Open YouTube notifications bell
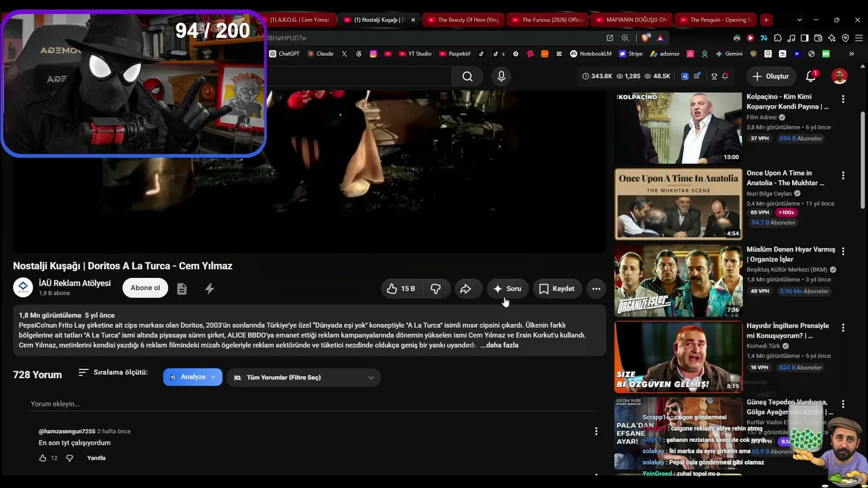The image size is (868, 488). (811, 76)
